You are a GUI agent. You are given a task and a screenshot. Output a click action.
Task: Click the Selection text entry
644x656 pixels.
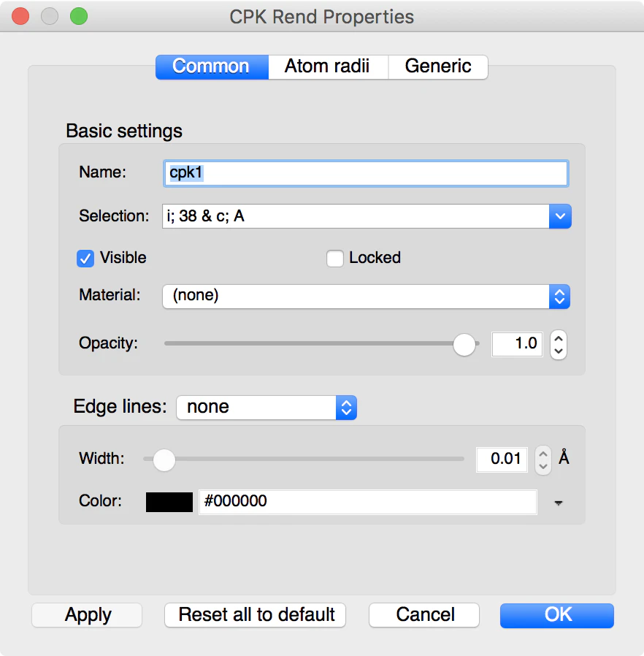tap(356, 216)
